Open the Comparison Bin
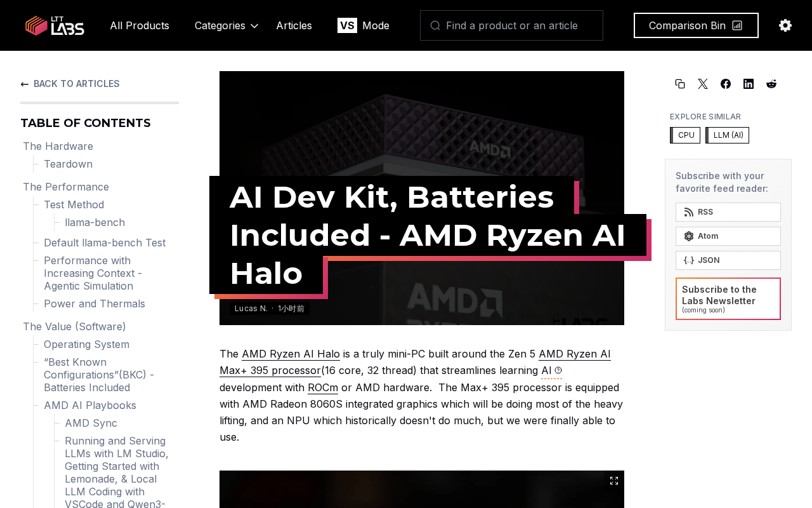Screen dimensions: 812x508 coord(696,25)
